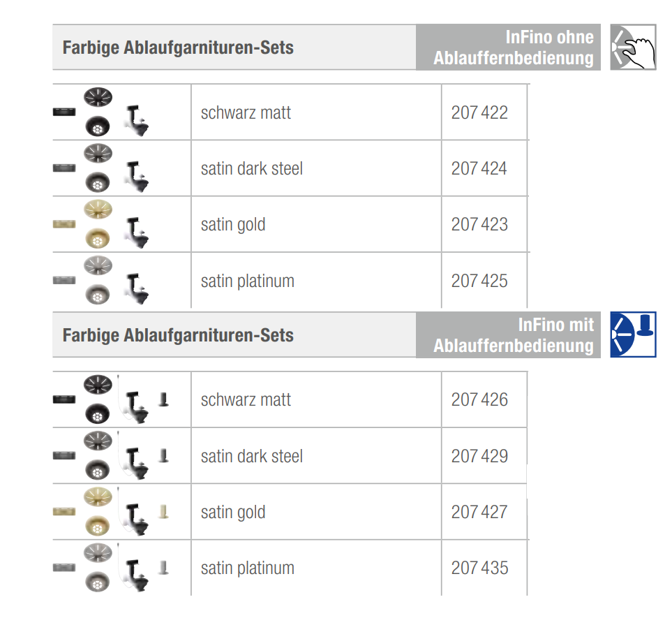Click the black overflow swatch beside 207 426
This screenshot has height=625, width=672.
(x=64, y=399)
